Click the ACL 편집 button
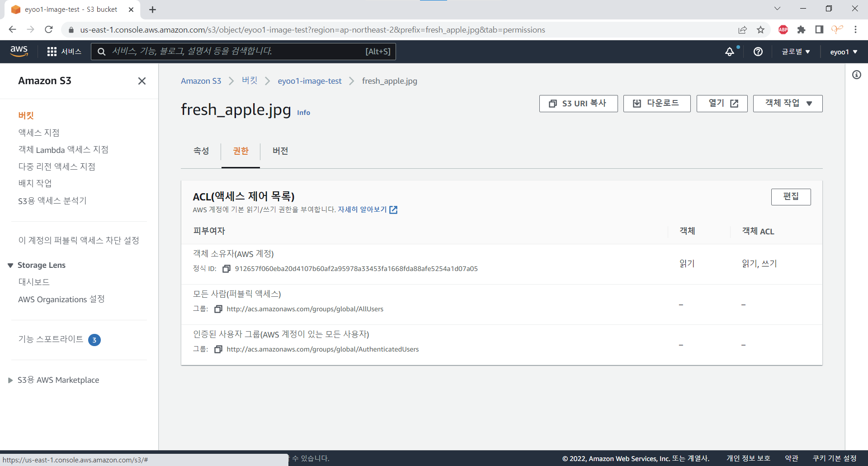 pyautogui.click(x=791, y=197)
